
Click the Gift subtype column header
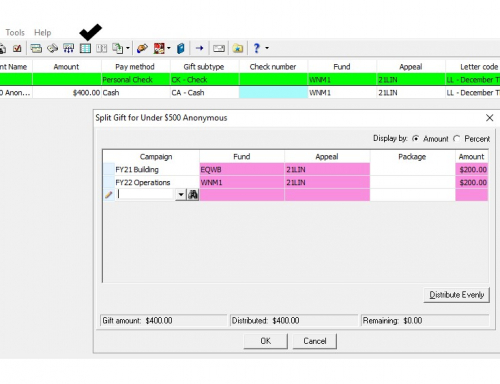(204, 67)
